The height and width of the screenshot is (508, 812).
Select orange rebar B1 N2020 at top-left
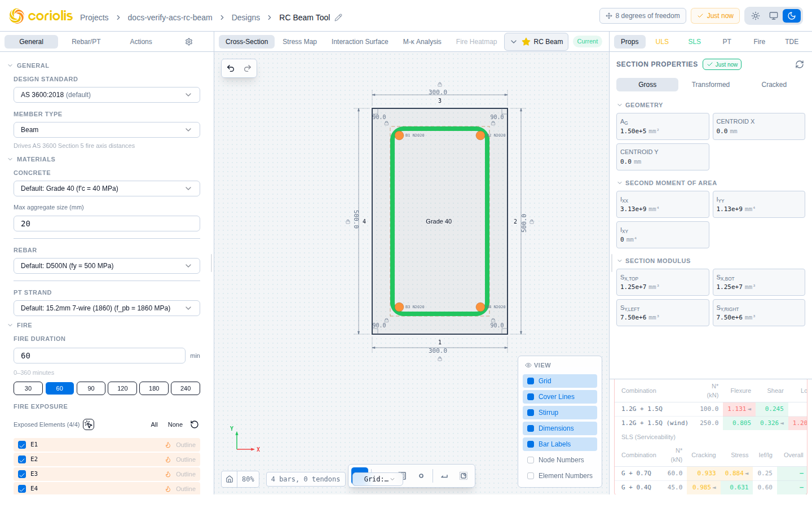point(399,135)
